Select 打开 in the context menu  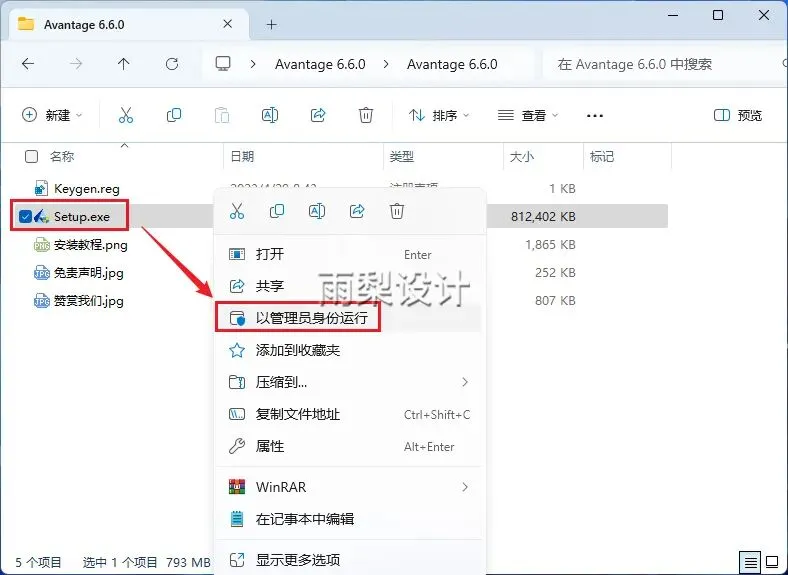pyautogui.click(x=348, y=254)
